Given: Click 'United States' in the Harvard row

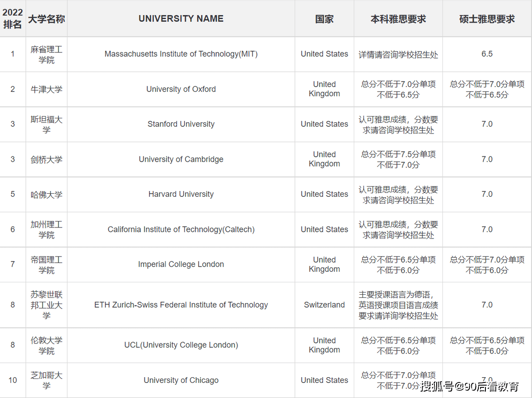Looking at the screenshot, I should pyautogui.click(x=325, y=194).
